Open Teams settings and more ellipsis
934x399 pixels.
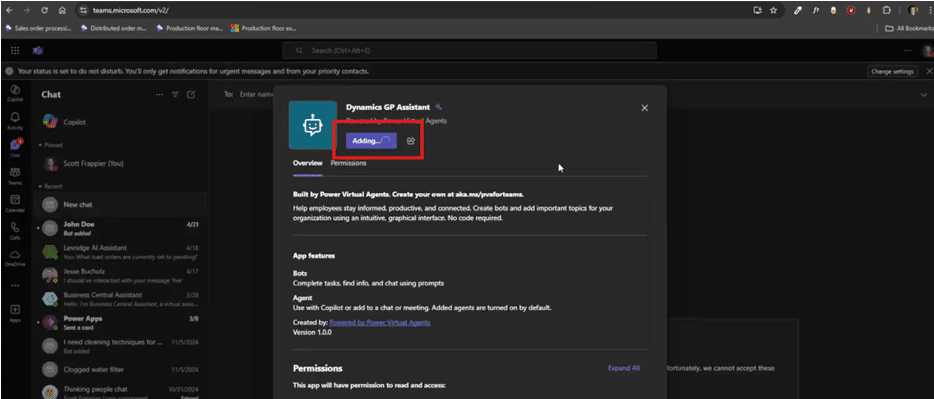908,51
